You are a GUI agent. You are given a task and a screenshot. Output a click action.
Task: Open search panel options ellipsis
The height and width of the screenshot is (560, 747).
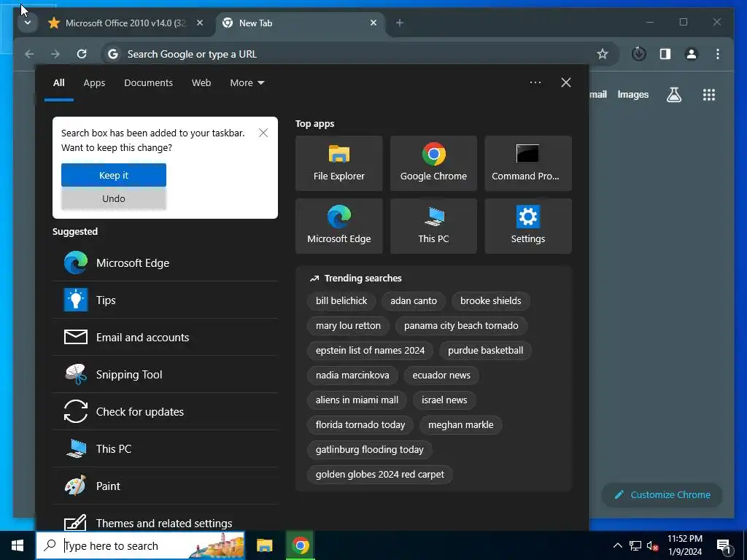point(535,82)
